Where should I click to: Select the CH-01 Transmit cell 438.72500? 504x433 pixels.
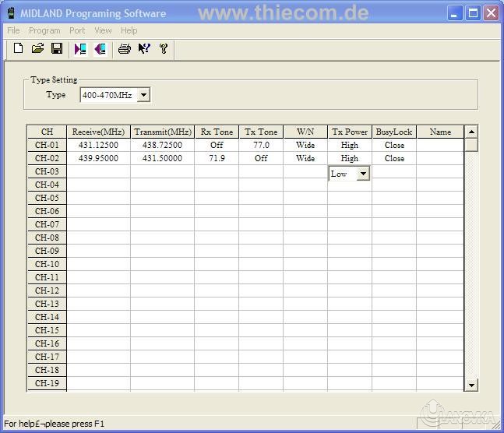162,145
